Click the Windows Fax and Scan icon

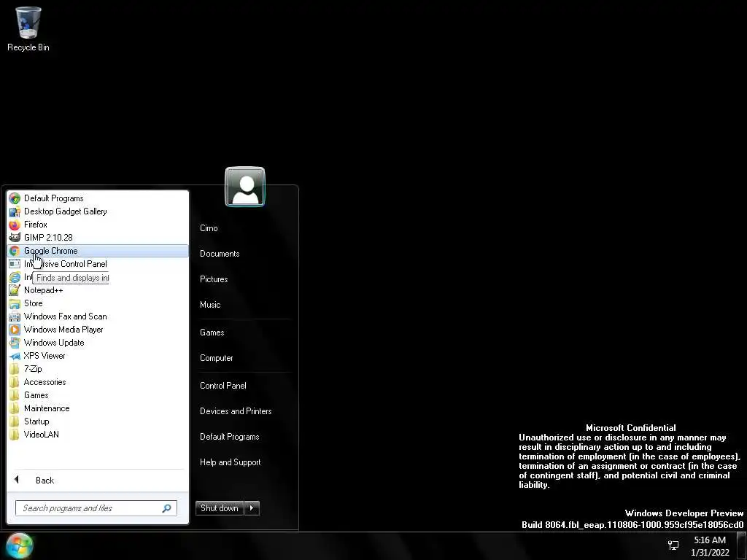coord(15,316)
